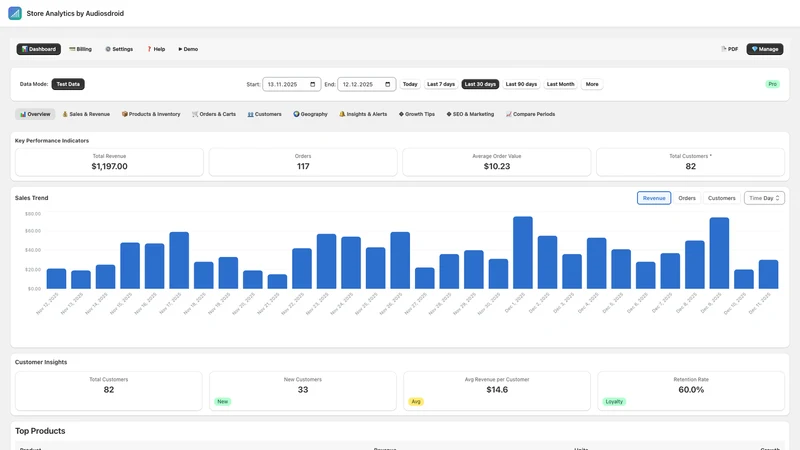Open the End date calendar picker icon
The width and height of the screenshot is (800, 450).
click(x=388, y=84)
